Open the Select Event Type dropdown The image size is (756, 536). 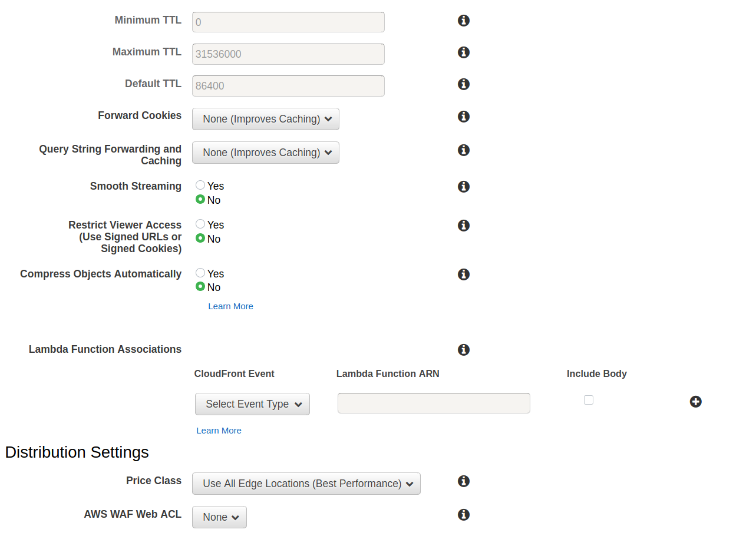(x=252, y=404)
